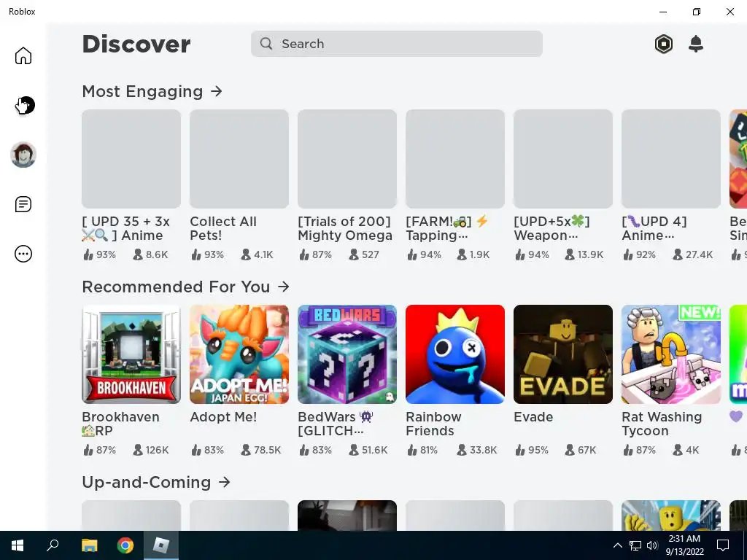This screenshot has height=560, width=747.
Task: Click the Rat Washing Tycoon title text
Action: click(x=662, y=424)
